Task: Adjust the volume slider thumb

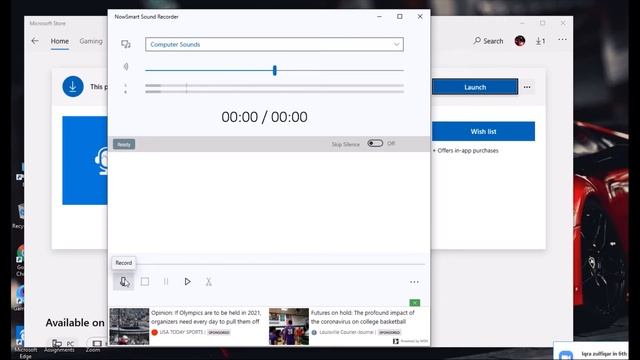Action: click(275, 70)
